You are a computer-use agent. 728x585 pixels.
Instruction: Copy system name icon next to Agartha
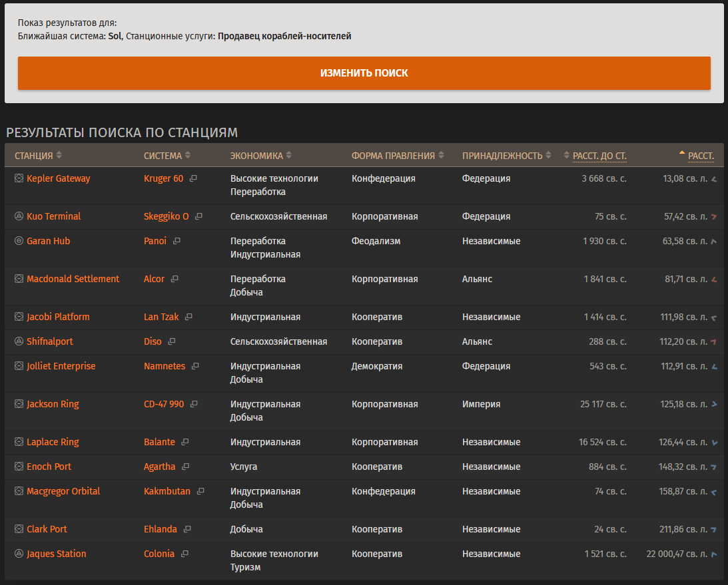186,467
